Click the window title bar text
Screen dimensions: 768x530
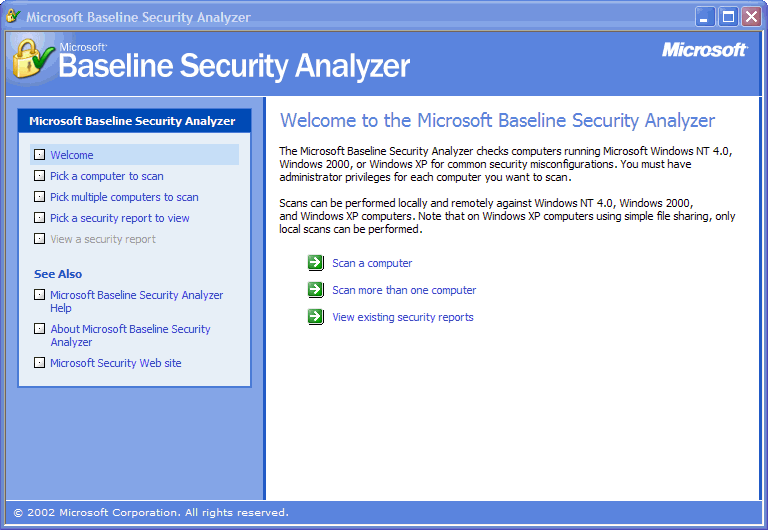pyautogui.click(x=138, y=17)
